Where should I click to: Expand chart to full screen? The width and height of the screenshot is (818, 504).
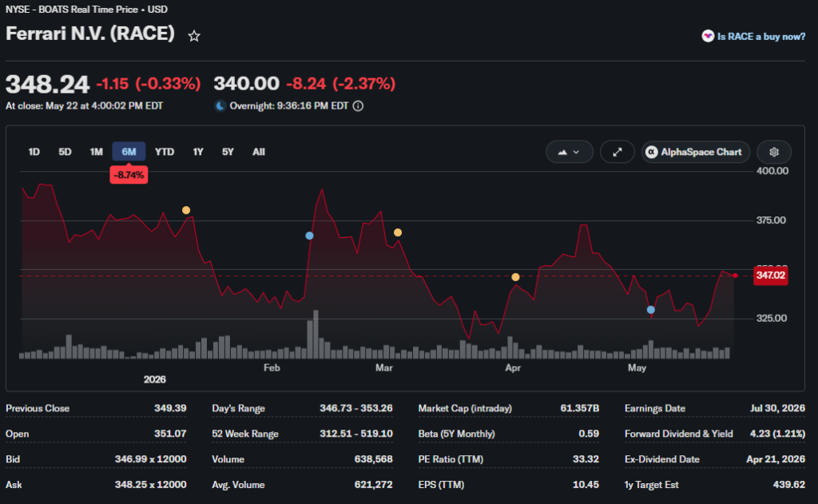click(x=617, y=152)
